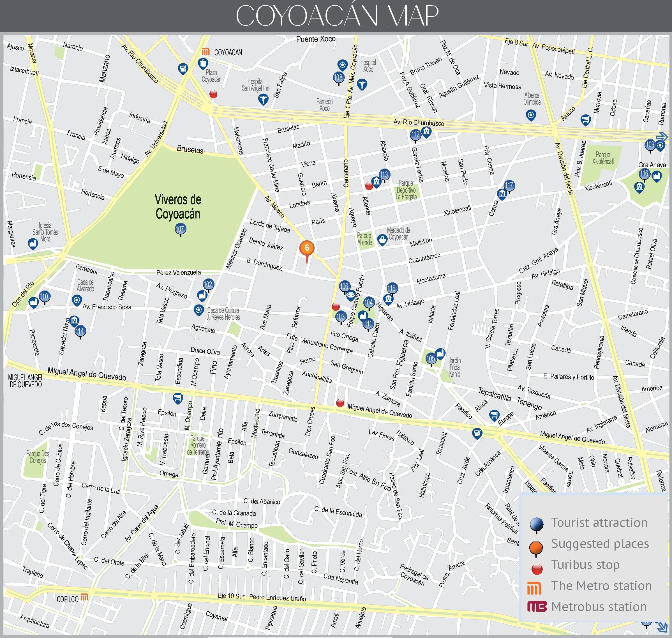Select tourist attraction pin 107 in Viveros
This screenshot has width=672, height=638.
click(180, 229)
